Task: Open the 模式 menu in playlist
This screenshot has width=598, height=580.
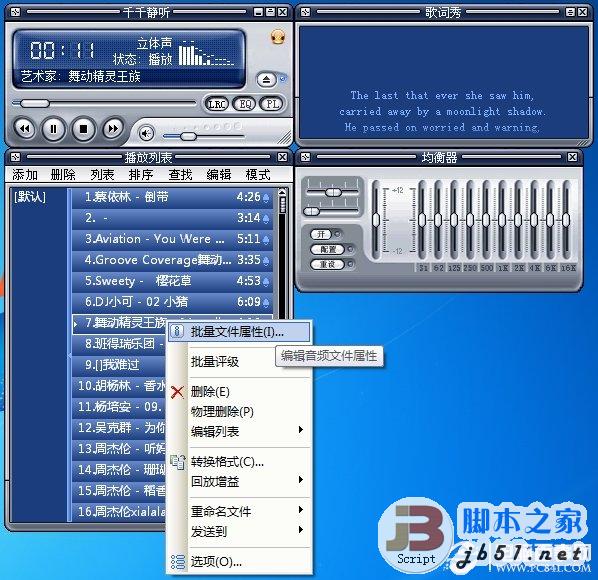Action: pos(258,175)
